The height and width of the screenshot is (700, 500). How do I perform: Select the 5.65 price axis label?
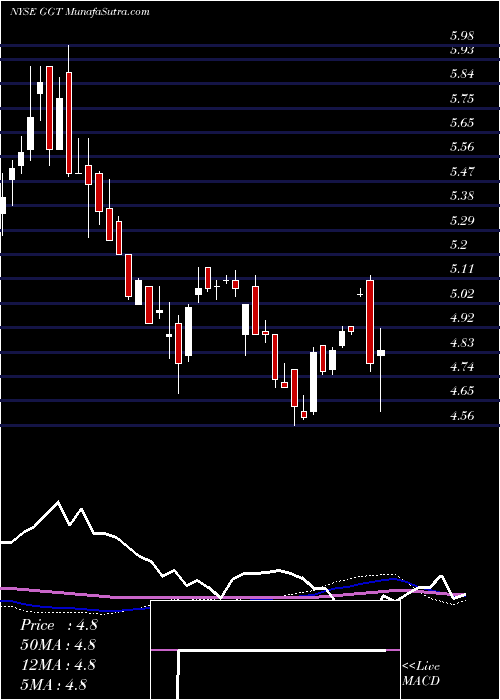tap(462, 123)
